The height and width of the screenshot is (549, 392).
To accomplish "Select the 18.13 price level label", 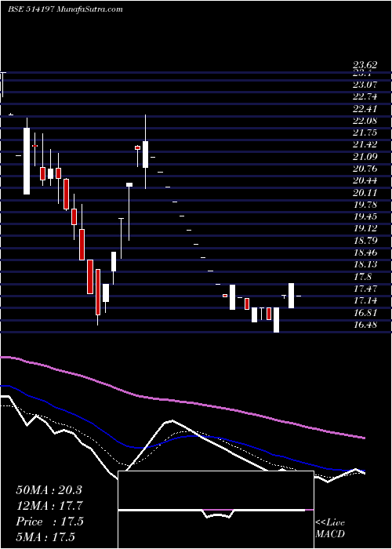I will pos(365,265).
